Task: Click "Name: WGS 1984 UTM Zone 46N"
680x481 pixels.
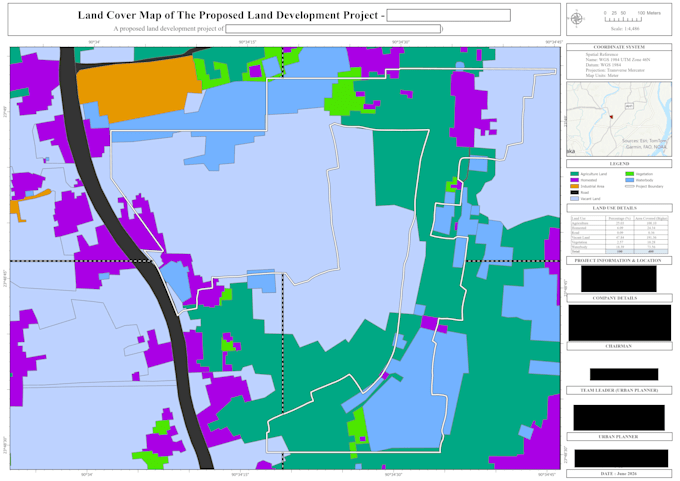Action: pyautogui.click(x=618, y=60)
